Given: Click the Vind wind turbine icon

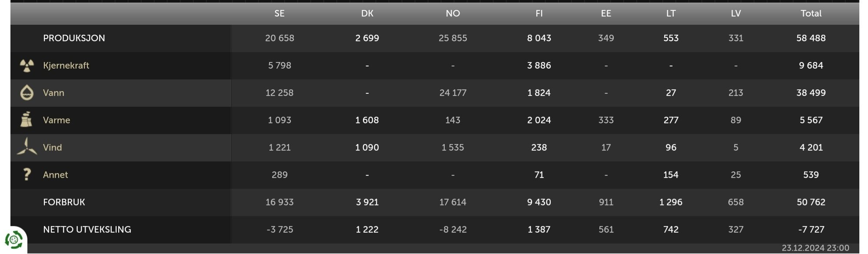Looking at the screenshot, I should point(27,147).
